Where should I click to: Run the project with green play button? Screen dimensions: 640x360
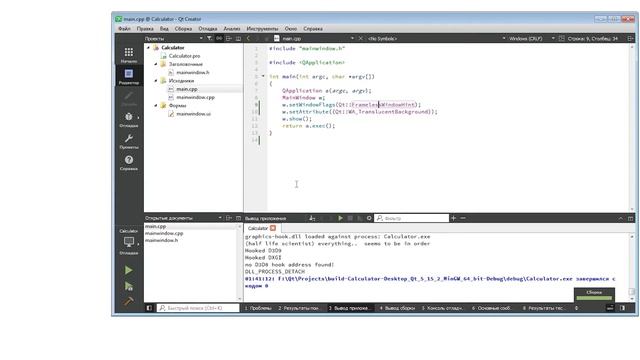tap(129, 270)
